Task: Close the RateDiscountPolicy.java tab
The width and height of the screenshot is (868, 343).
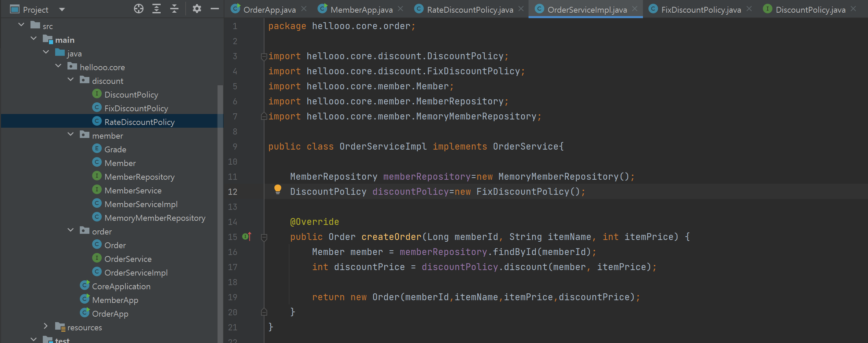Action: coord(521,9)
